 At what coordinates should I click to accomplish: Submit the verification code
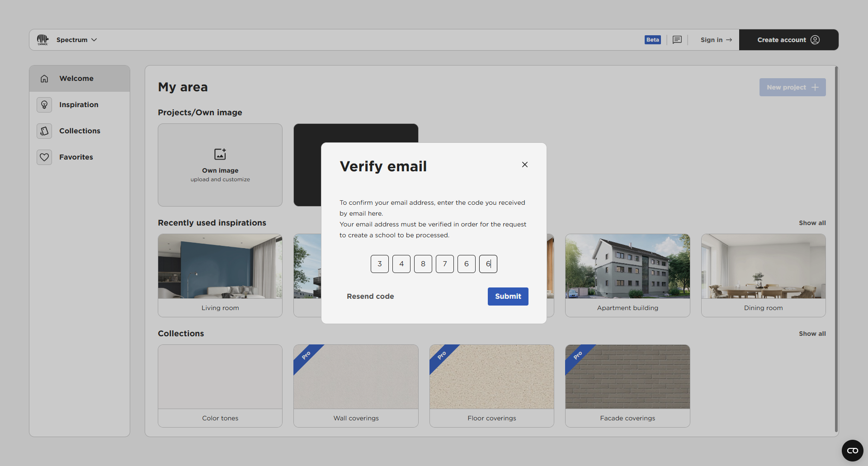(x=508, y=296)
